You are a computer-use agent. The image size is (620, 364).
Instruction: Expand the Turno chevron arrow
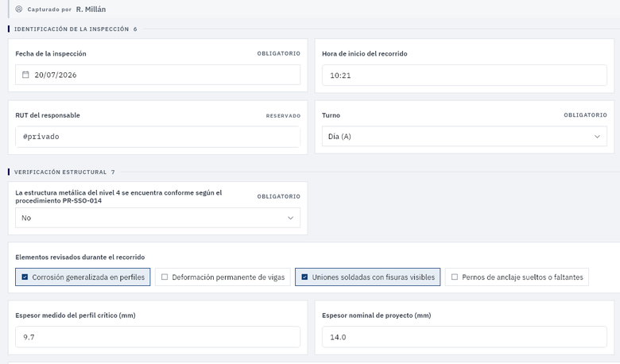pyautogui.click(x=597, y=137)
